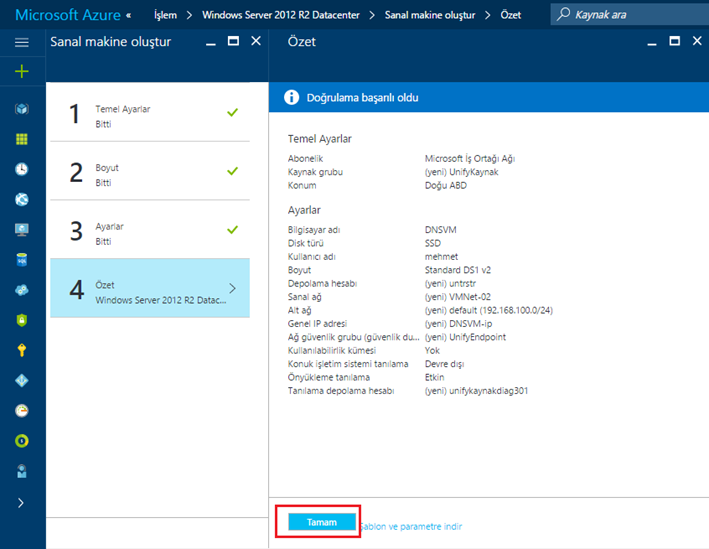Expand the sidebar with the bottom chevron
This screenshot has width=709, height=549.
(x=22, y=502)
